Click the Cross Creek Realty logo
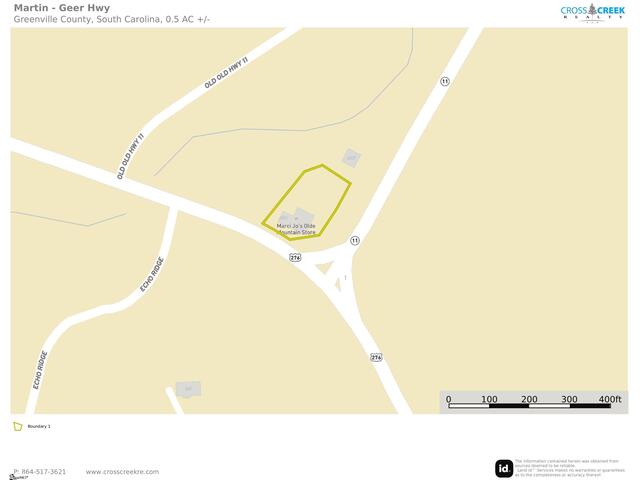Viewport: 640px width, 480px height. (592, 12)
